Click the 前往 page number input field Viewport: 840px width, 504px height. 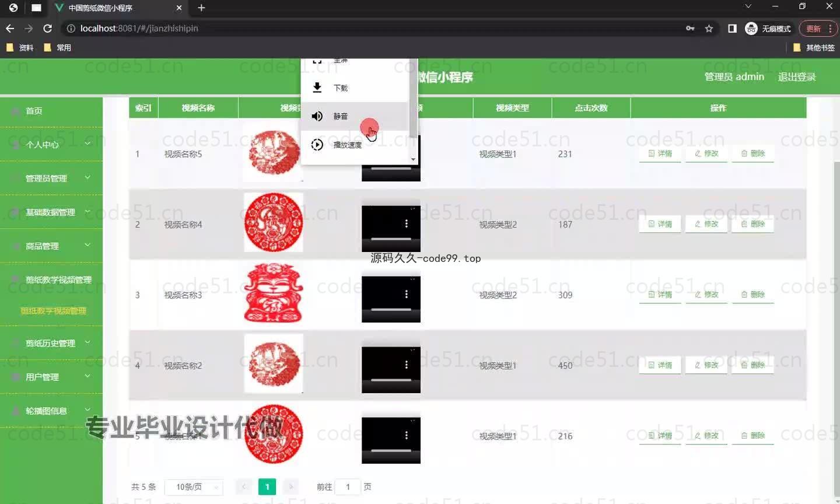click(x=348, y=487)
